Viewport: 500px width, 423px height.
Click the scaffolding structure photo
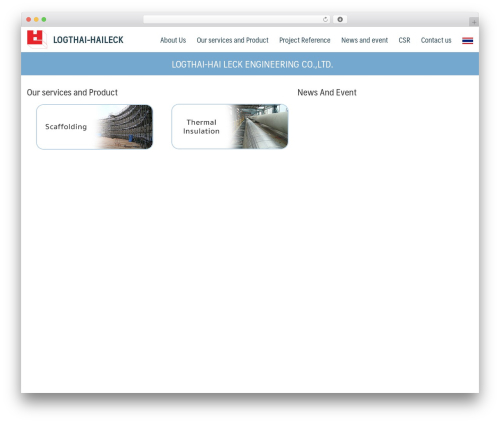click(125, 127)
